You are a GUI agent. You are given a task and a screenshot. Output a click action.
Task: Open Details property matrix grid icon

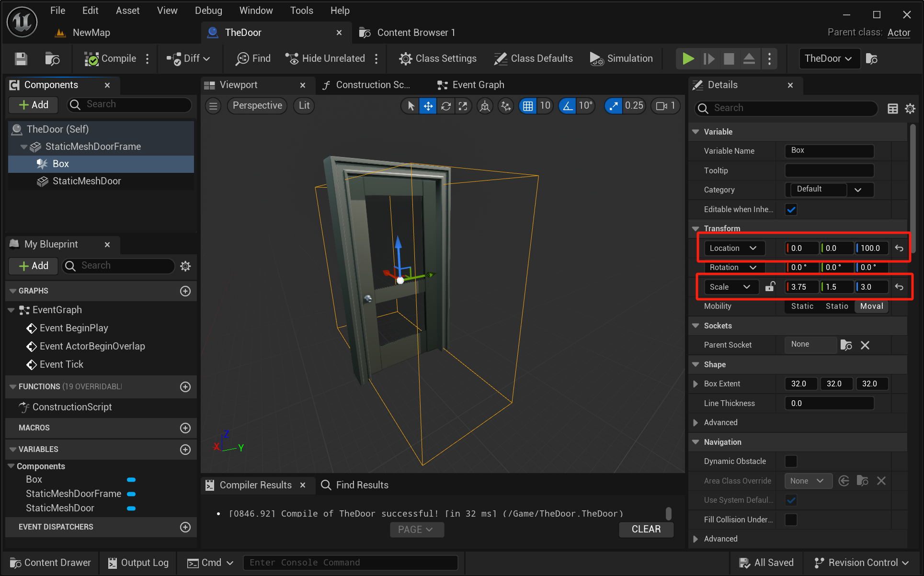point(893,109)
